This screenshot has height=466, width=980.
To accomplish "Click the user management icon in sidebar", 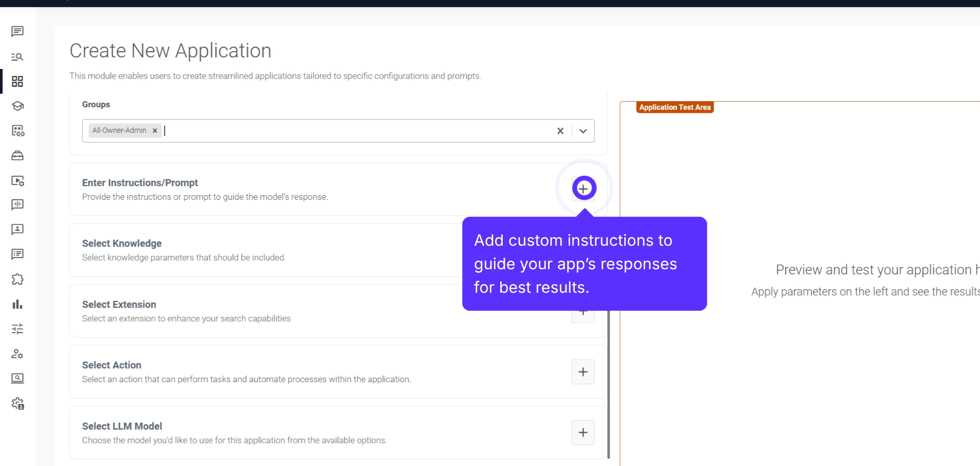I will point(17,354).
